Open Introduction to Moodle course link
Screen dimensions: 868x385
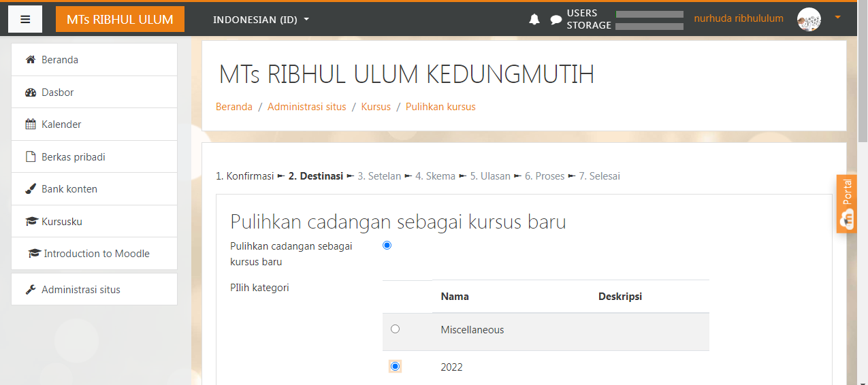[x=95, y=254]
